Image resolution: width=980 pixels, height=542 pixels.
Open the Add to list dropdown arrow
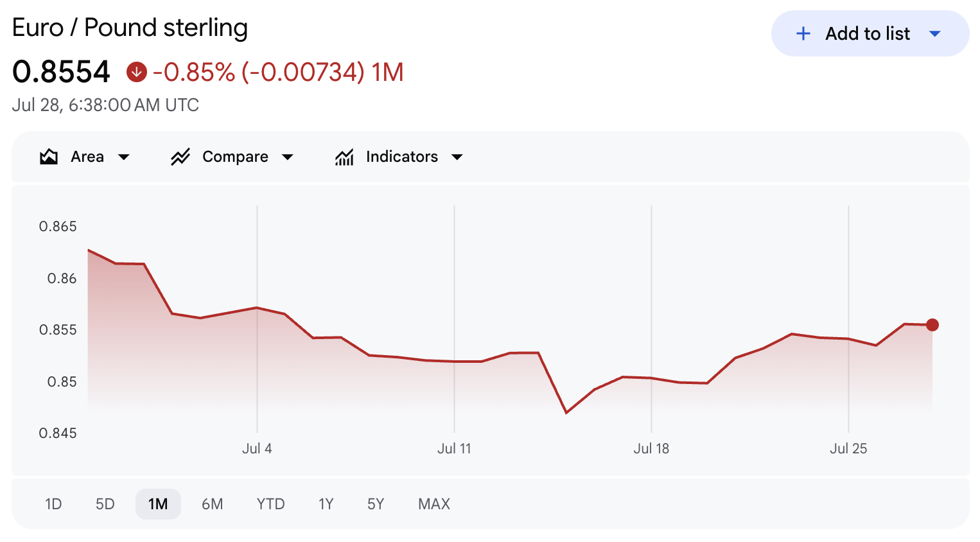935,33
